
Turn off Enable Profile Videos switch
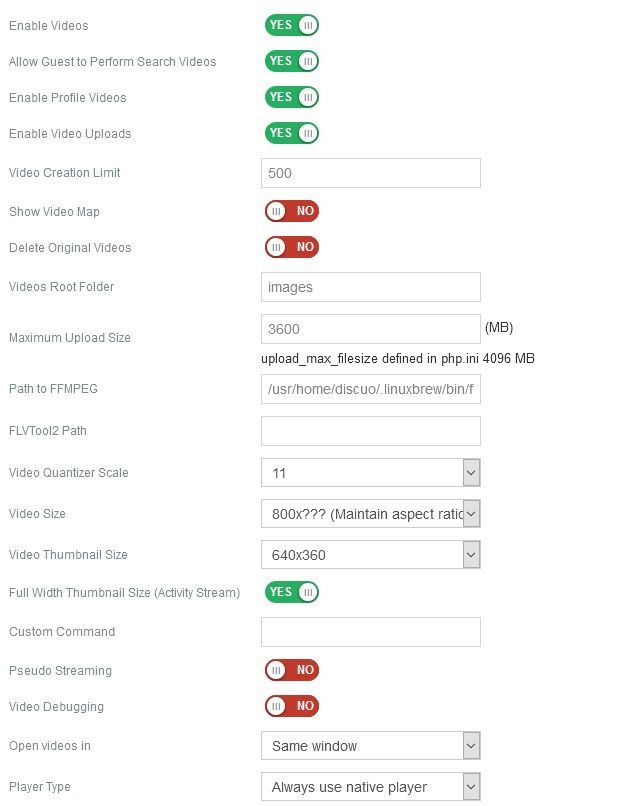pyautogui.click(x=291, y=97)
